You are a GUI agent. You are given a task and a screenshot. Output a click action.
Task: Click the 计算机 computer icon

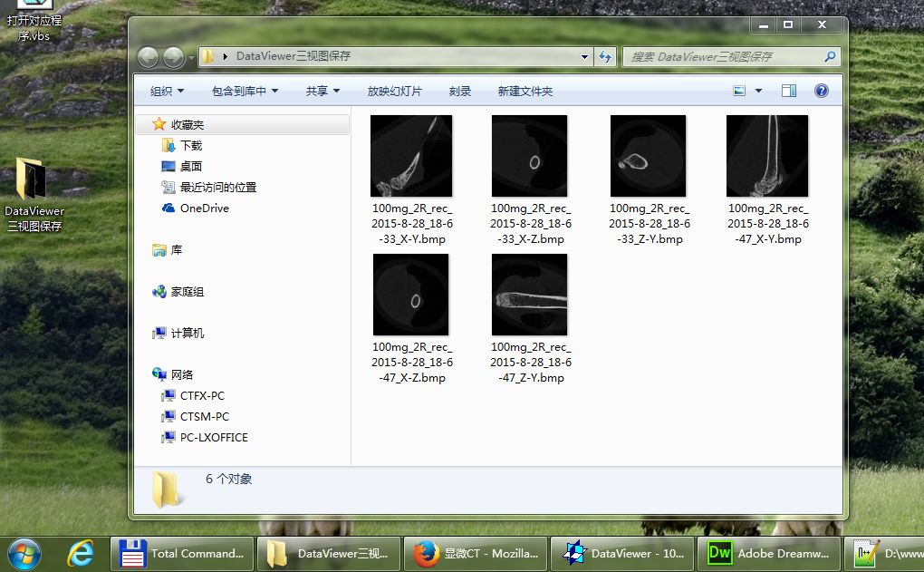(x=159, y=334)
